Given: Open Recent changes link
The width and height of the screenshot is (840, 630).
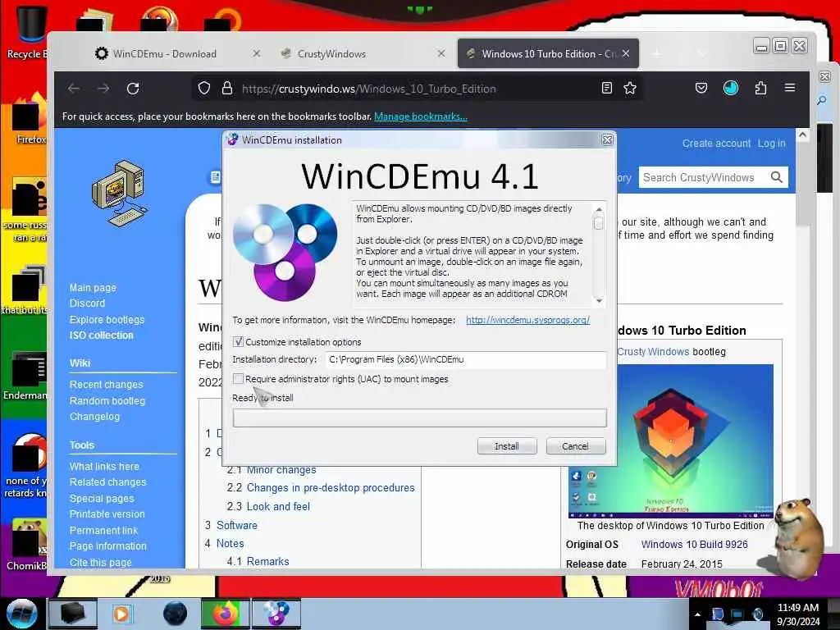Looking at the screenshot, I should (107, 385).
